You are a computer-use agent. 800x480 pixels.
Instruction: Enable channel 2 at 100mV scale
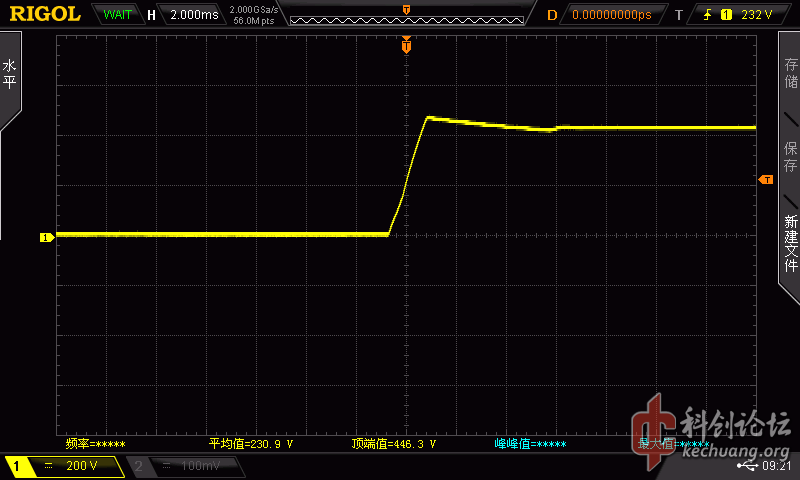pyautogui.click(x=180, y=467)
